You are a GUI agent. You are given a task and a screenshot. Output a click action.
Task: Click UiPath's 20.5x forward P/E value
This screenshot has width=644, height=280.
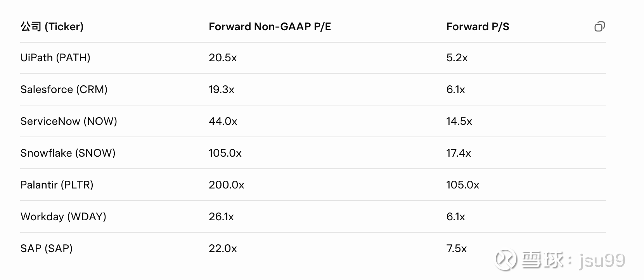(x=223, y=58)
